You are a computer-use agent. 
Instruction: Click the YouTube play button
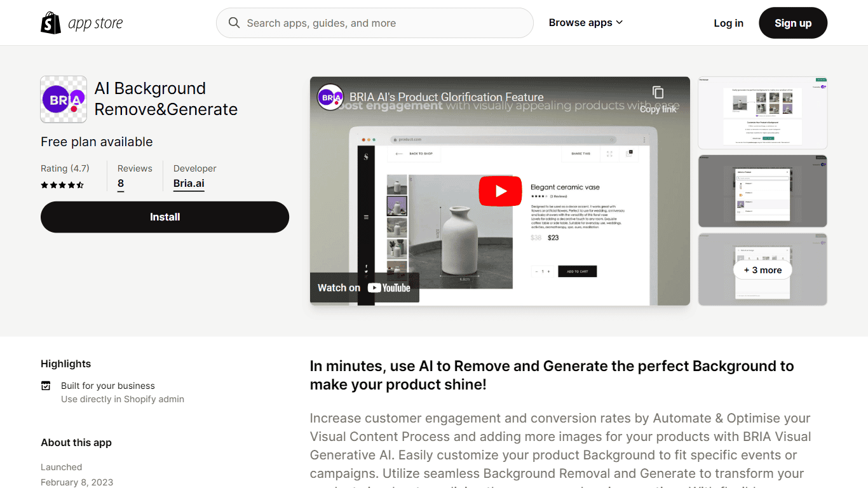tap(500, 191)
